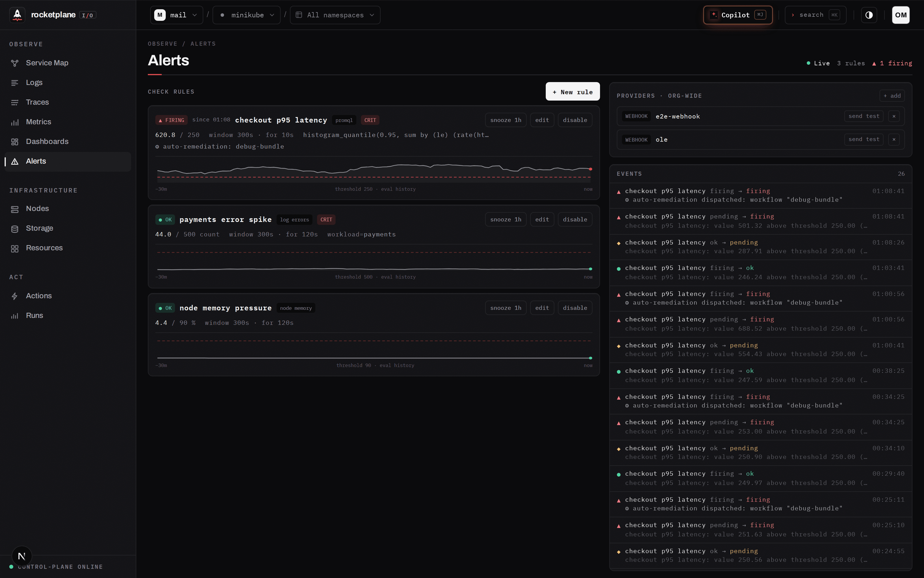Edit the checkout p95 latency rule
The width and height of the screenshot is (924, 578).
[x=542, y=120]
